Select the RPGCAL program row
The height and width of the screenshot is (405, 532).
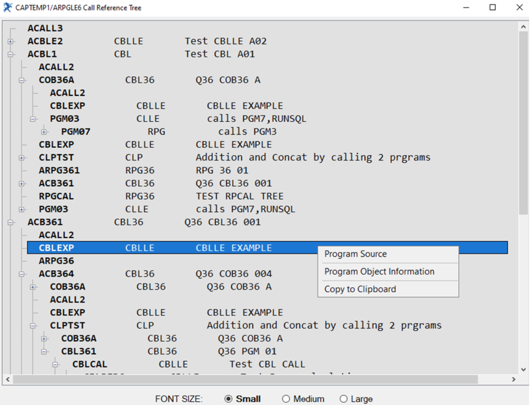(x=56, y=196)
